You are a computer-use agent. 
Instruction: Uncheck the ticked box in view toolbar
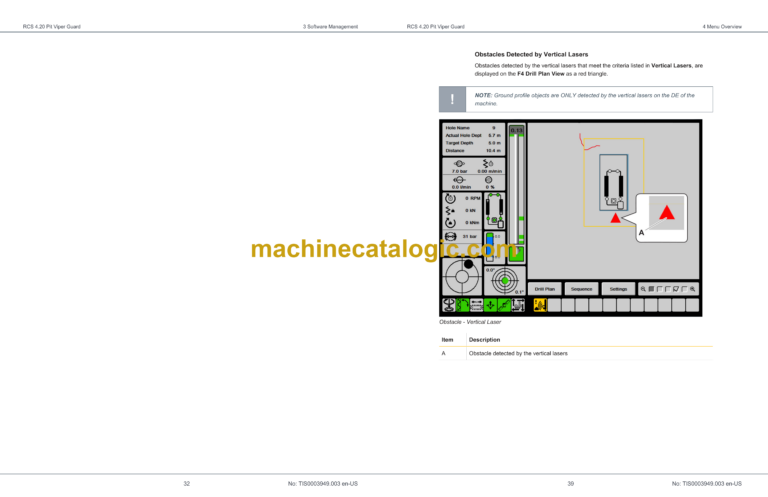tap(676, 289)
